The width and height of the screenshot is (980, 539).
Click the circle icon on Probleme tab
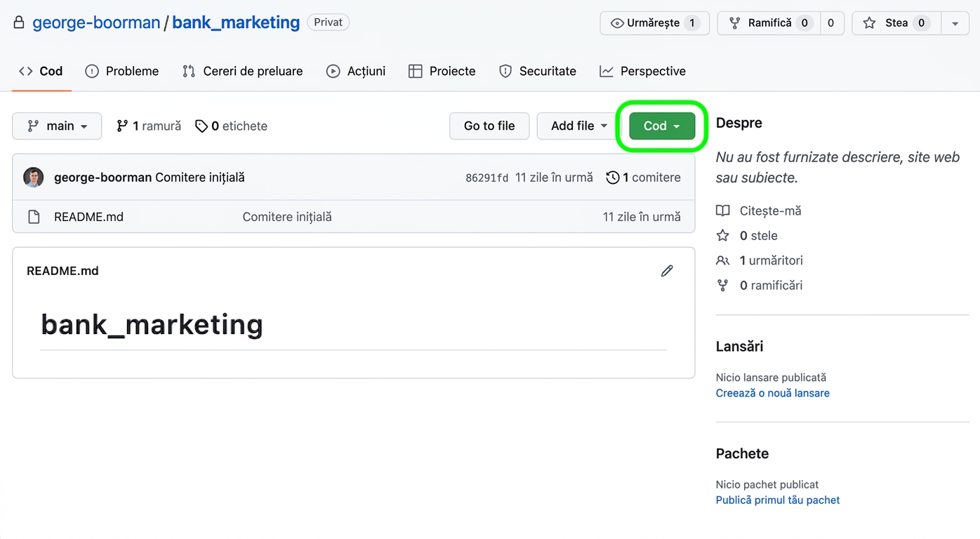pyautogui.click(x=92, y=71)
